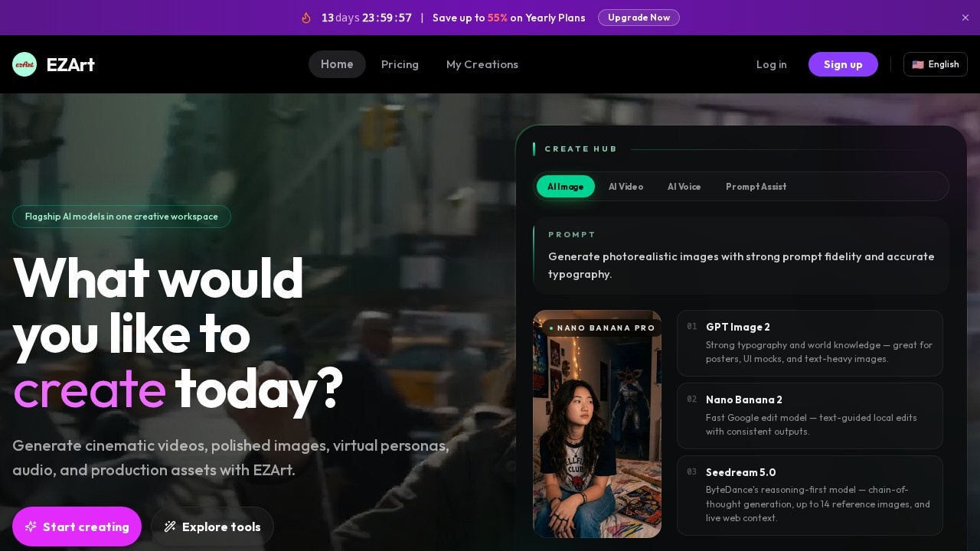This screenshot has height=551, width=980.
Task: Click the US flag icon
Action: (x=918, y=64)
